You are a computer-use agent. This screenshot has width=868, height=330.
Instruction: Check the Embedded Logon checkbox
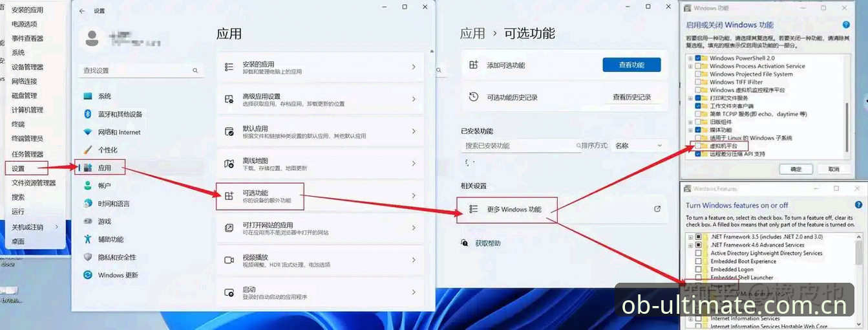point(698,269)
